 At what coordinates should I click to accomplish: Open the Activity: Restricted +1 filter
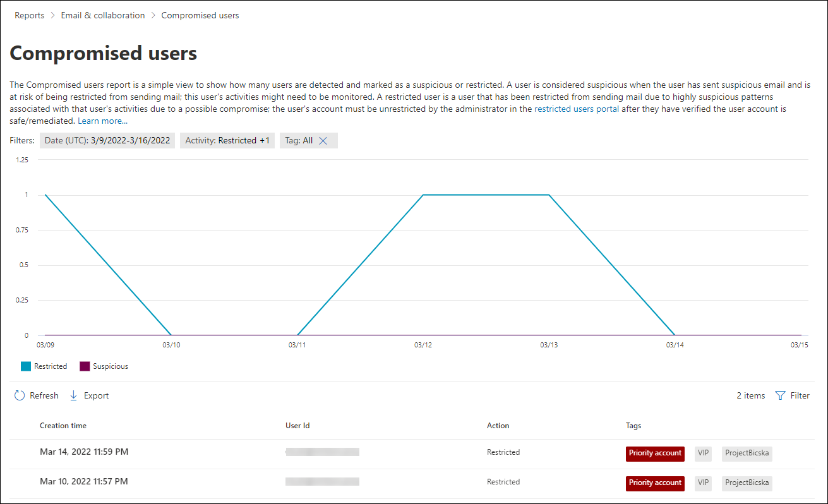tap(227, 141)
